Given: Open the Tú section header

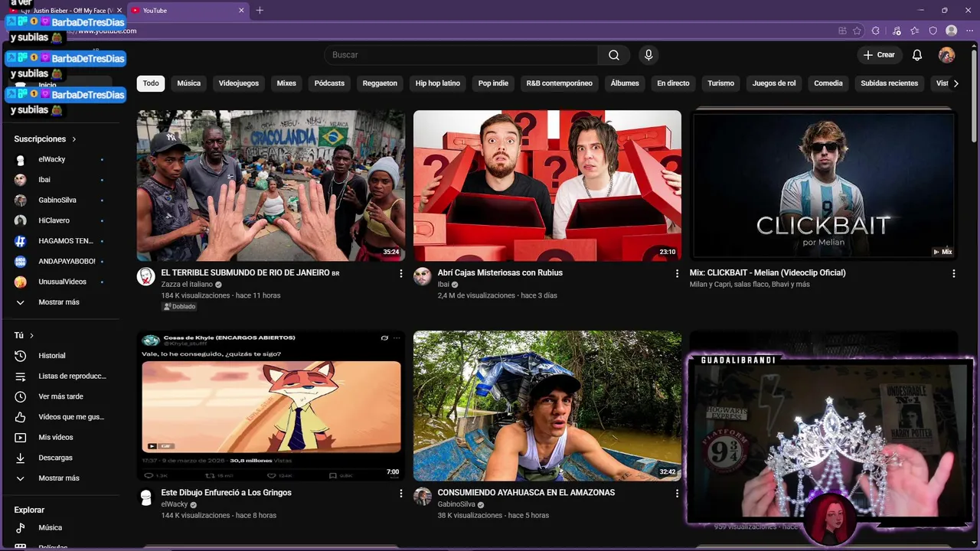Looking at the screenshot, I should [x=24, y=335].
